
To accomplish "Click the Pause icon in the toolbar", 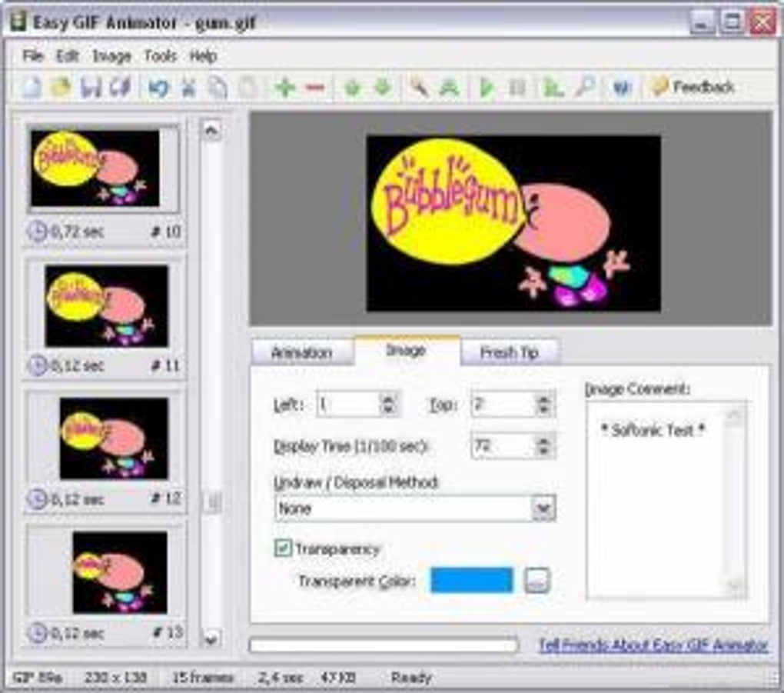I will point(517,88).
